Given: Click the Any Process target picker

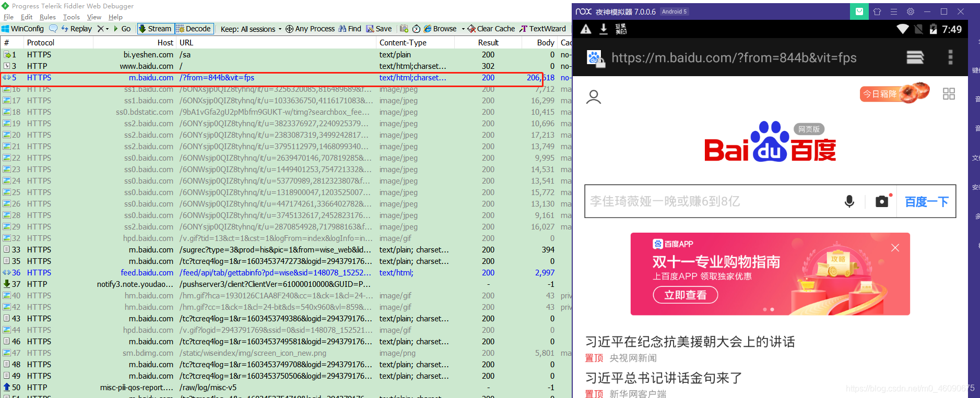Looking at the screenshot, I should tap(310, 29).
